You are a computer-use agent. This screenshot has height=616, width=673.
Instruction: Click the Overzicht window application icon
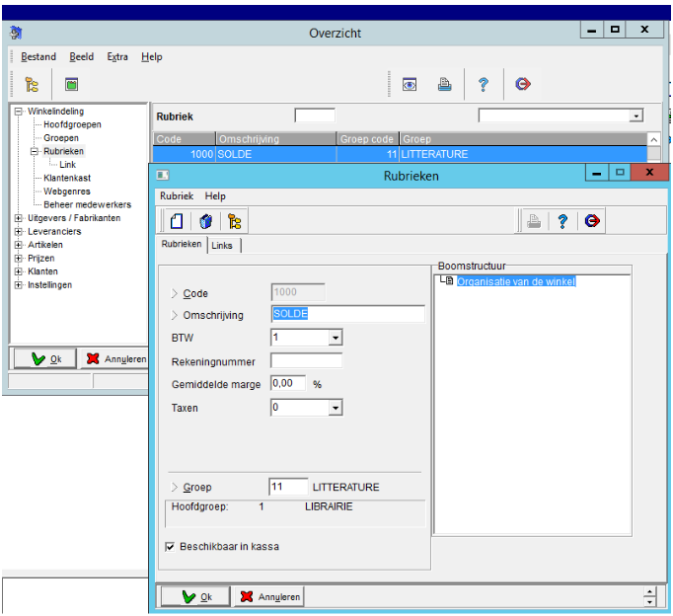coord(16,33)
